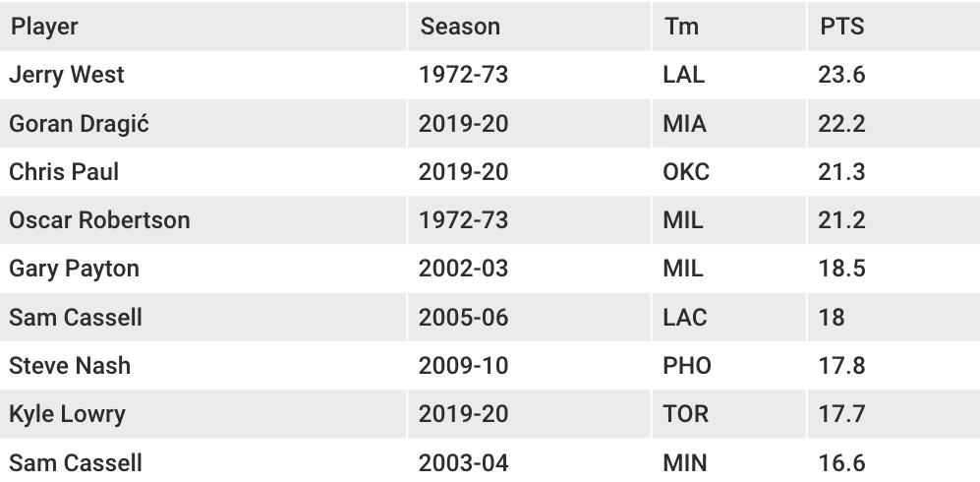980x482 pixels.
Task: Select the 23.6 points value
Action: point(841,75)
